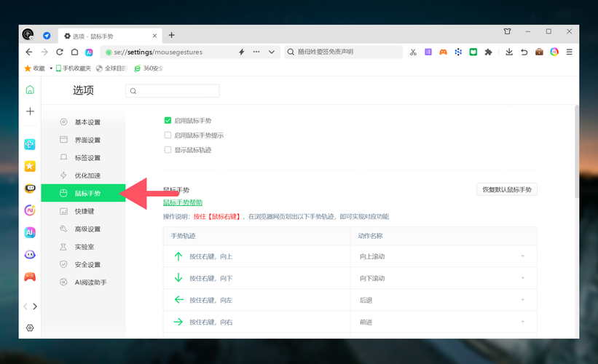This screenshot has height=364, width=598.
Task: Uncheck 启用鼠标手势 checkbox
Action: point(168,120)
